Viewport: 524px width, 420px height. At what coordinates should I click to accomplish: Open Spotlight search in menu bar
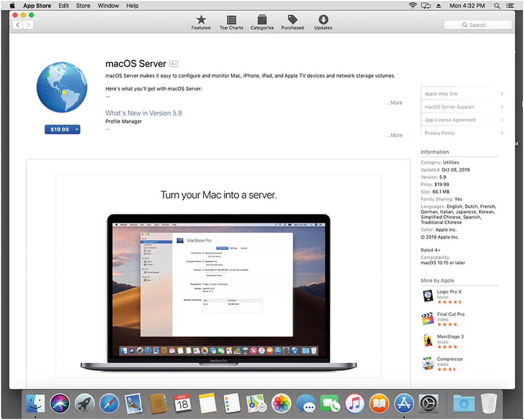[497, 6]
